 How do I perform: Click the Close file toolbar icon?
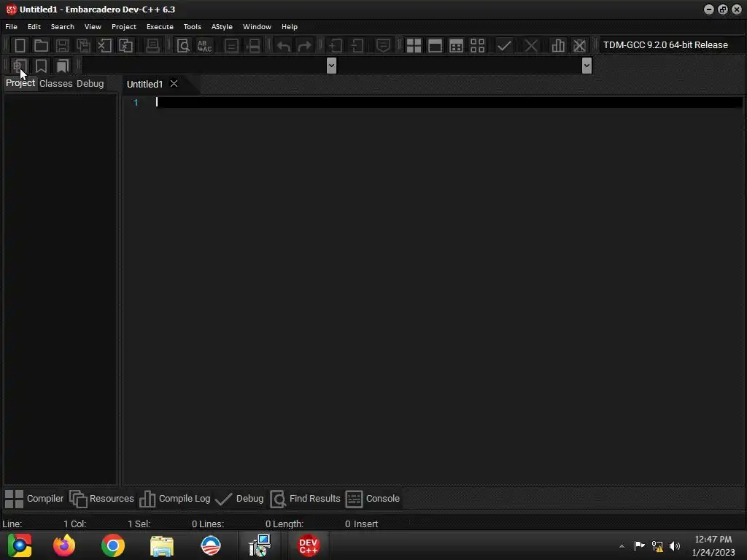(104, 46)
